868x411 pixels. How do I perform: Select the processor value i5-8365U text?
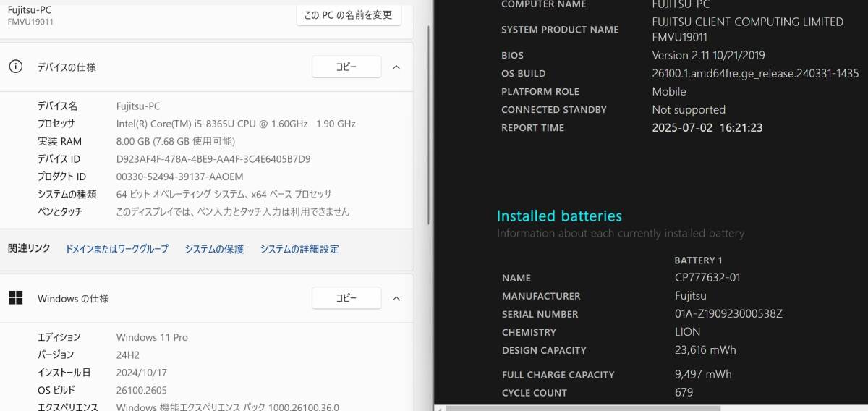236,124
